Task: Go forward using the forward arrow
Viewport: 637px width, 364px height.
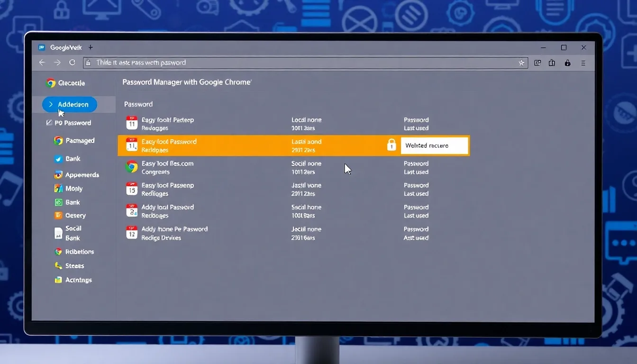Action: coord(57,63)
